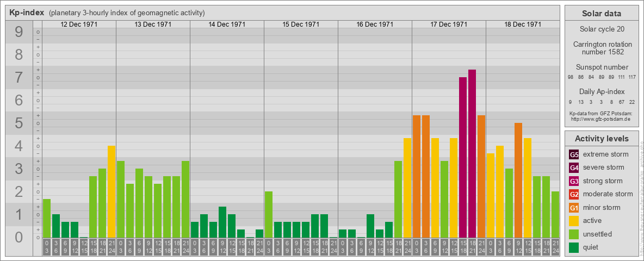644x261 pixels.
Task: Click 'Kp-data from GFZ Potsdam:' text
Action: (602, 114)
